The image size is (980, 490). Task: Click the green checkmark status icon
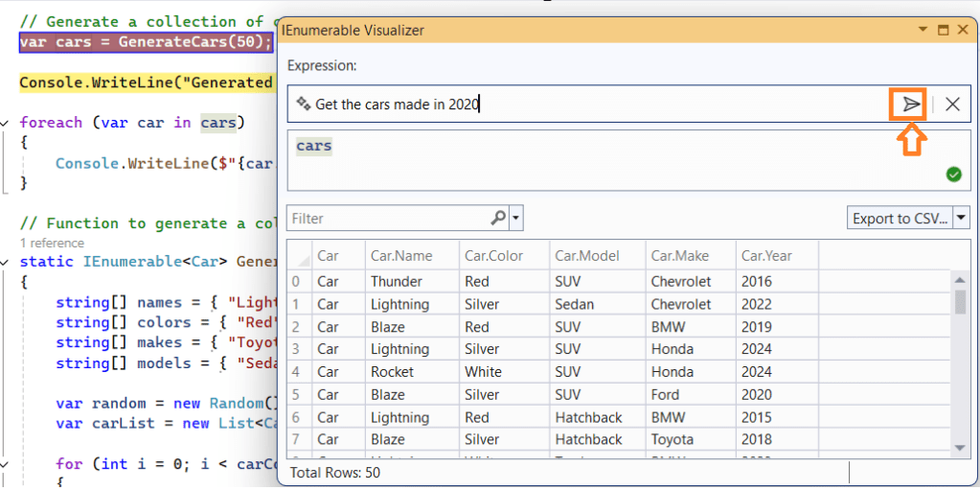coord(953,174)
